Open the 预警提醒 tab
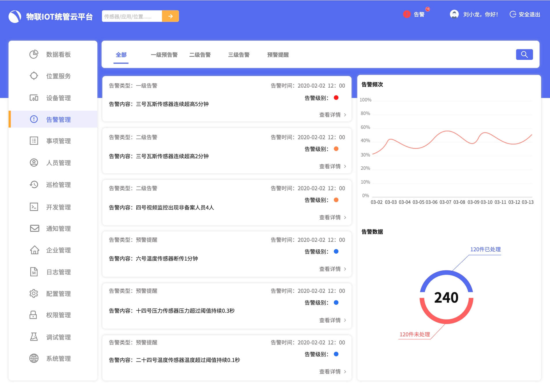Image resolution: width=550 pixels, height=392 pixels. [x=278, y=55]
